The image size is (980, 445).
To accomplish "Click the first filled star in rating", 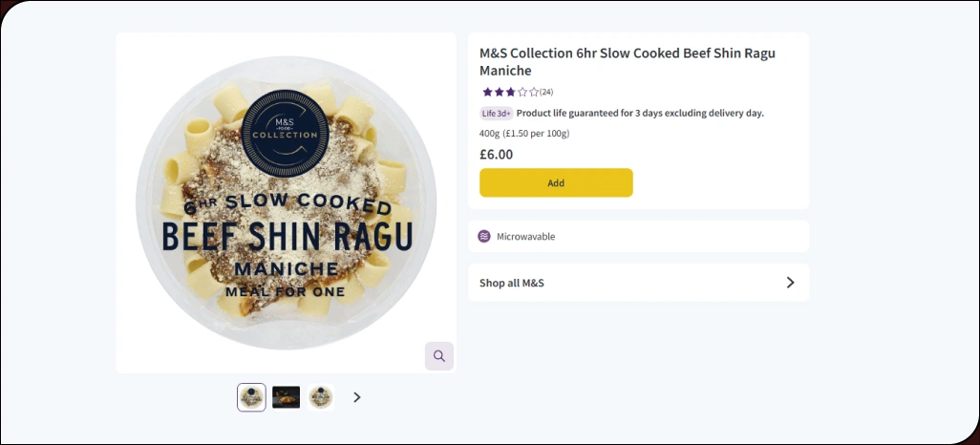I will (487, 93).
